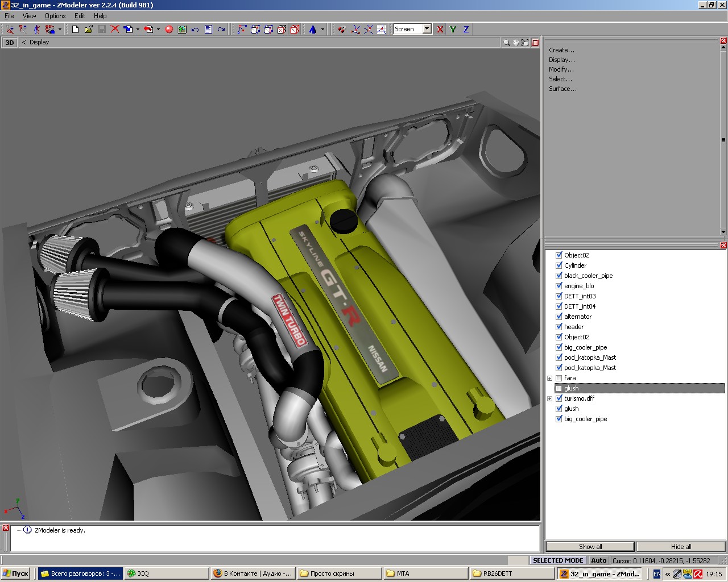Click the blue cone pivot icon

(x=313, y=29)
